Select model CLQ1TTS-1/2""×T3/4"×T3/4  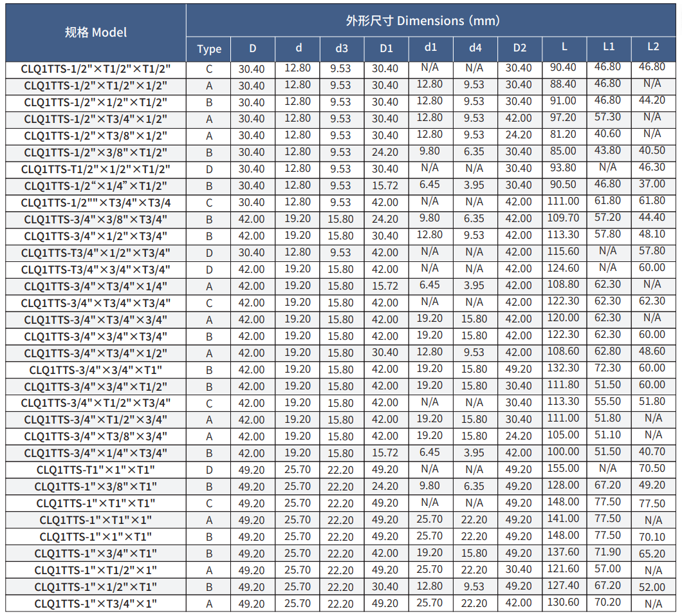pos(96,203)
